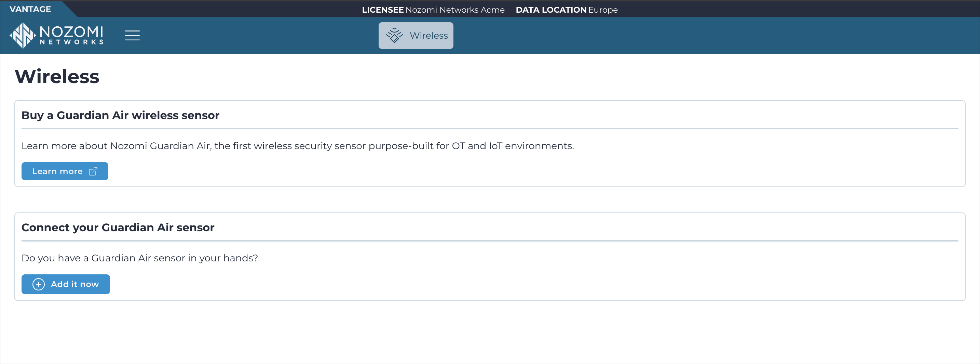
Task: Click the VANTAGE label in top bar
Action: tap(30, 9)
